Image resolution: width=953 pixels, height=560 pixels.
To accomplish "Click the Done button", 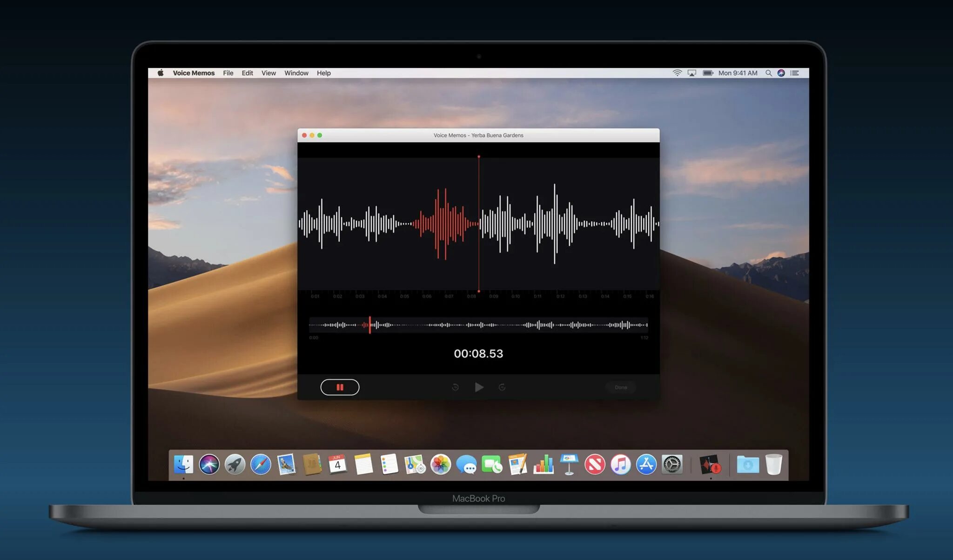I will 621,387.
